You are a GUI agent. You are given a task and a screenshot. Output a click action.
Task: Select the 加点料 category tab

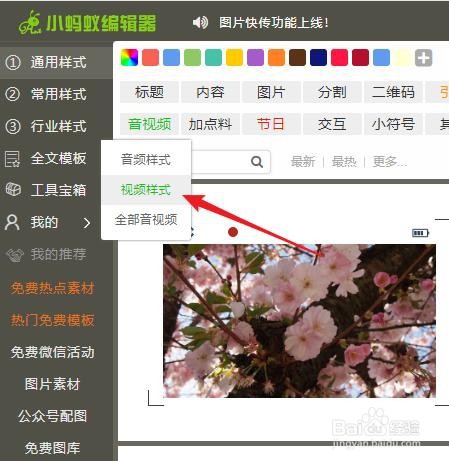click(210, 124)
